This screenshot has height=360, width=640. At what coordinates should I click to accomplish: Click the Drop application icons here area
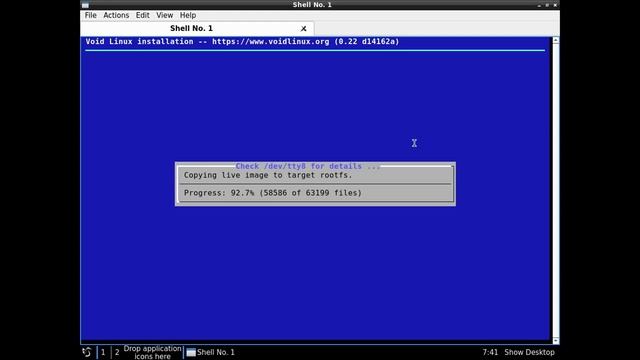click(152, 352)
